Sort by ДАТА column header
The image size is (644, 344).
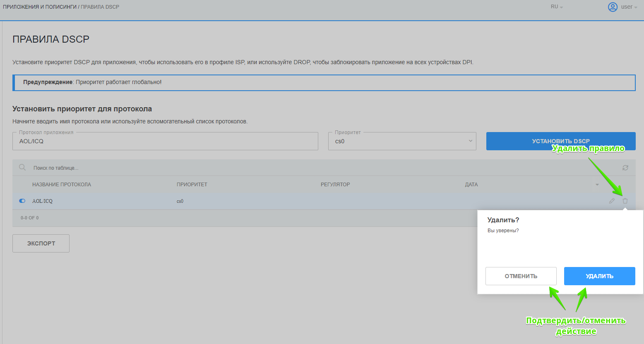pos(471,185)
